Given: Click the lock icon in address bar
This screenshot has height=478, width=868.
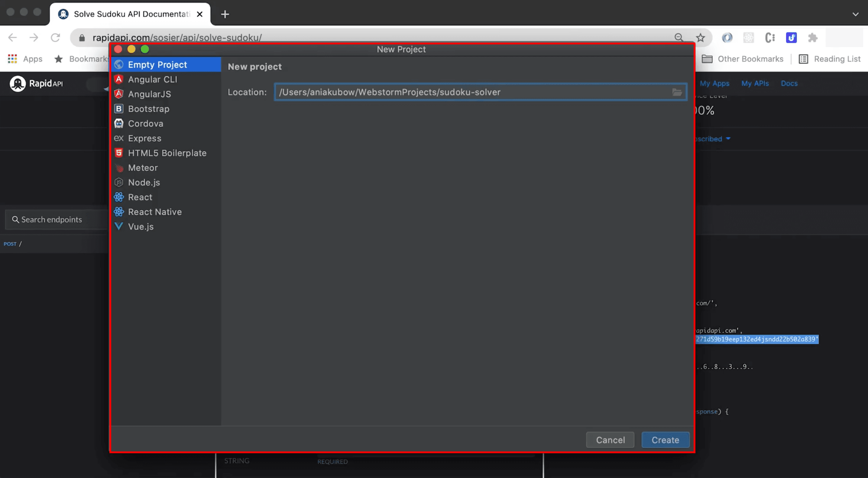Looking at the screenshot, I should (82, 38).
